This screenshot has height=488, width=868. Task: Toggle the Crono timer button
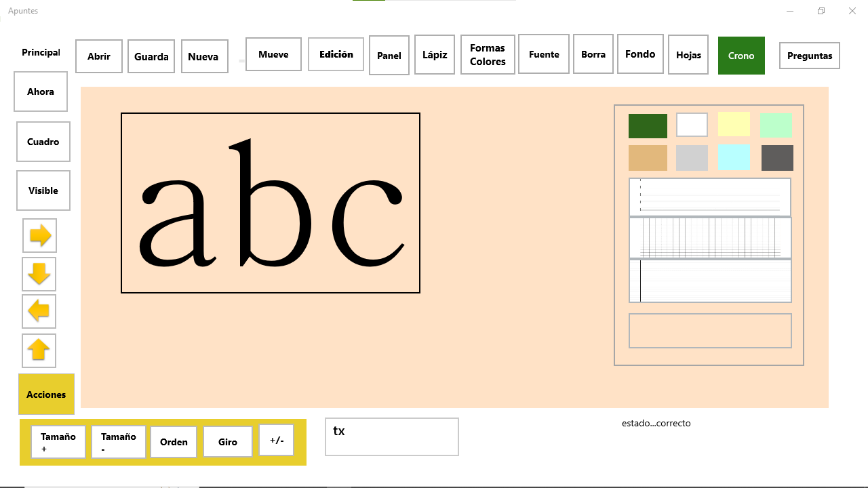(x=741, y=56)
